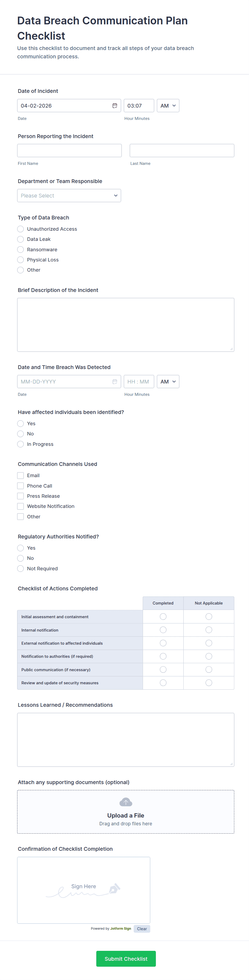Check the Website Notification checkbox
This screenshot has width=249, height=980.
pos(21,506)
